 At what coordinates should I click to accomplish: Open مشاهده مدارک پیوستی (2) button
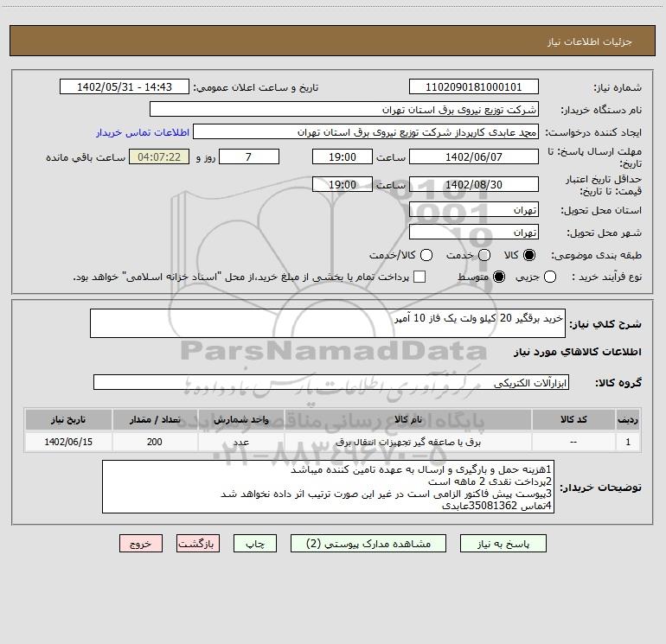pos(368,544)
